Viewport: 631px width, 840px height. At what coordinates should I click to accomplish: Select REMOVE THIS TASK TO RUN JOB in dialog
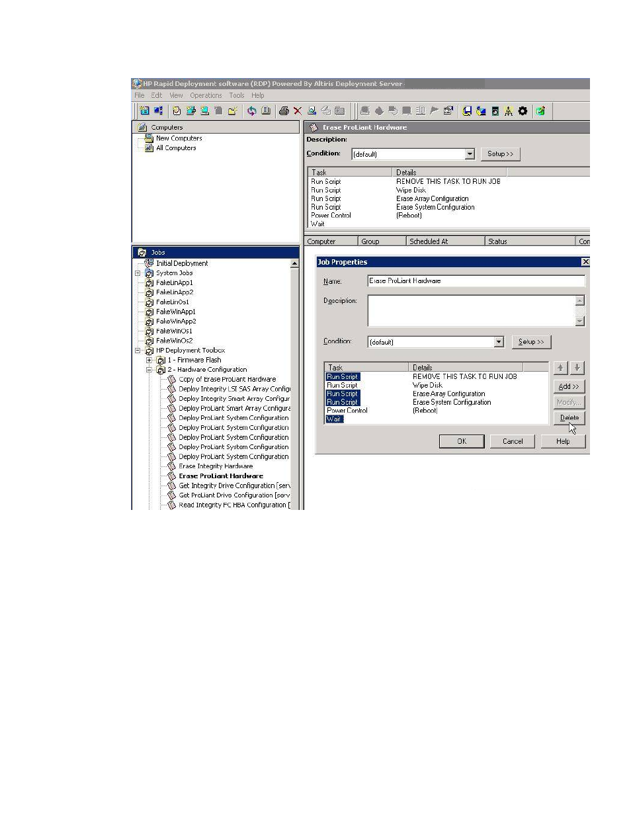click(x=437, y=377)
